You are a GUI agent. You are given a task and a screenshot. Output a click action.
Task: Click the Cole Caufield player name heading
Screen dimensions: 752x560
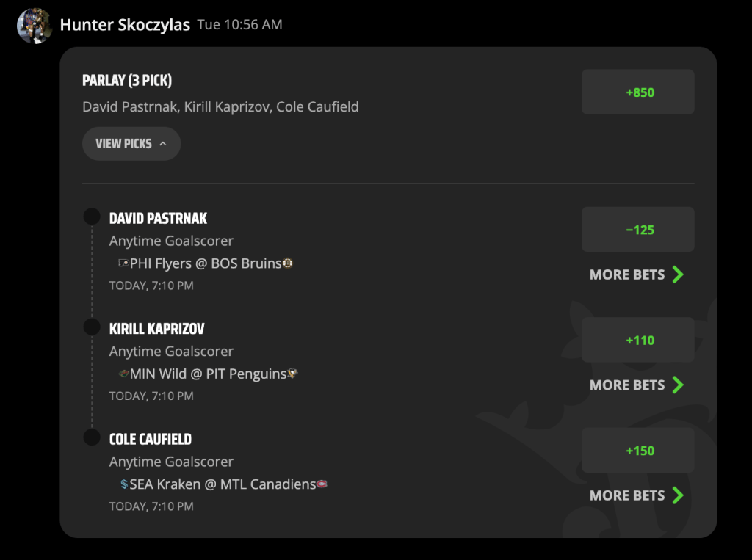tap(151, 439)
